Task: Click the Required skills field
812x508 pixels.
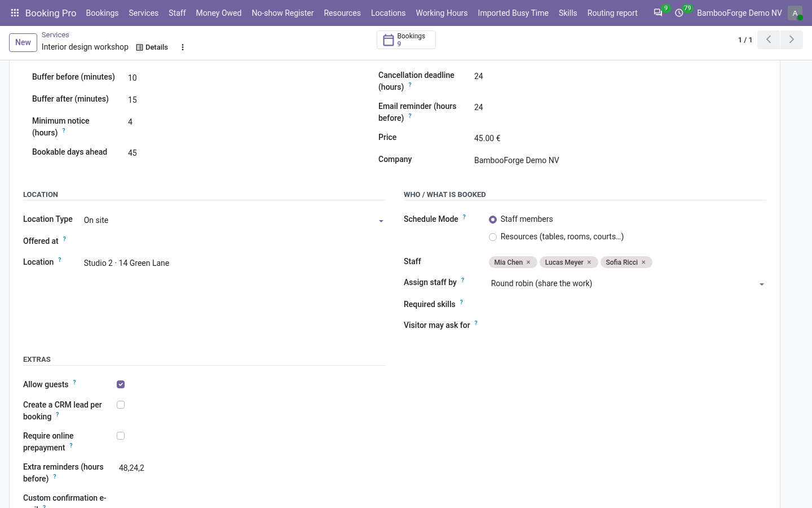Action: click(x=628, y=305)
